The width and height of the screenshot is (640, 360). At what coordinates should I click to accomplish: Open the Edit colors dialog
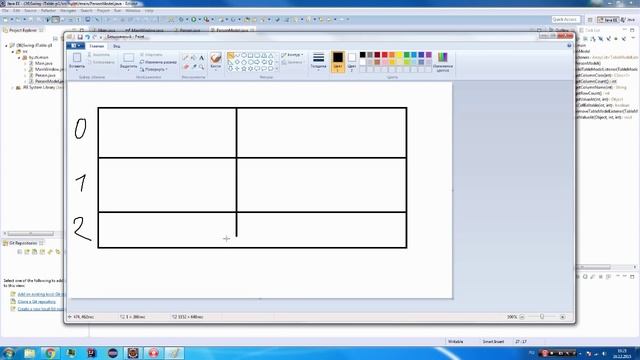tap(442, 62)
